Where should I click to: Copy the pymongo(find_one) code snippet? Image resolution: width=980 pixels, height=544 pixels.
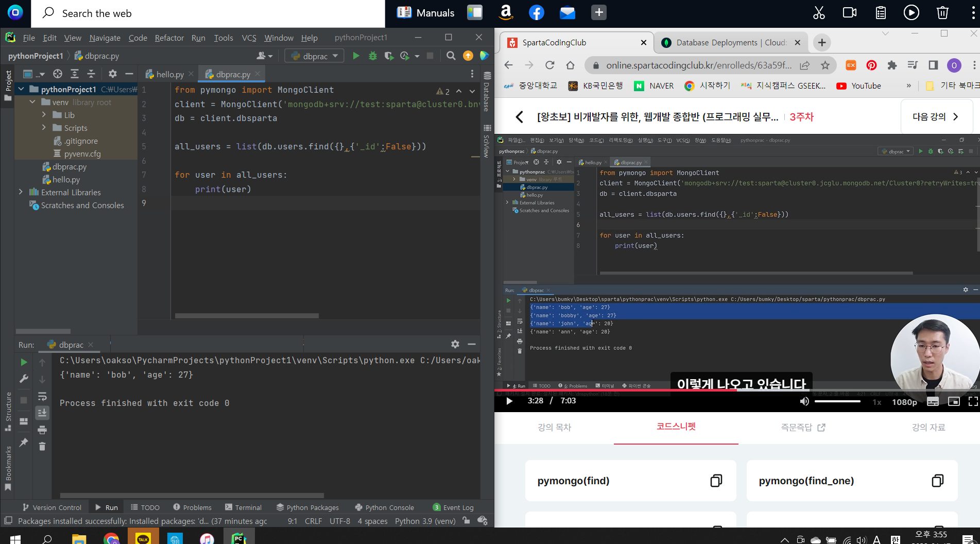[938, 481]
